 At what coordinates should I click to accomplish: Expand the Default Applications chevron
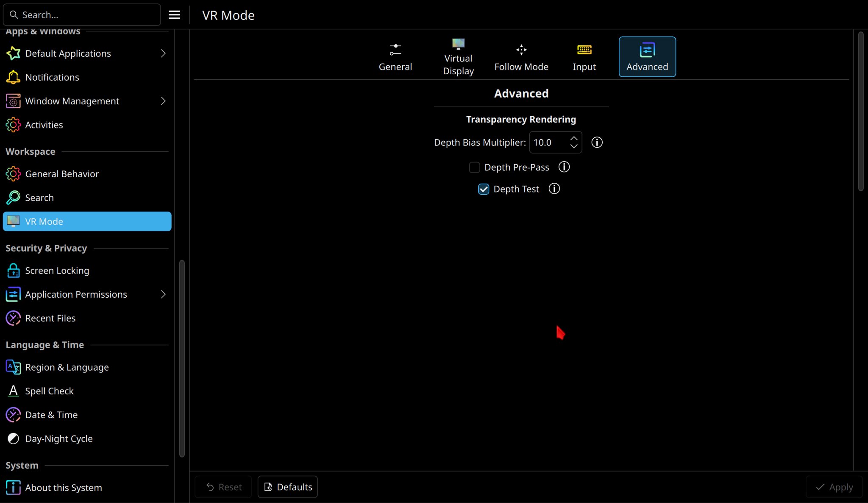163,53
